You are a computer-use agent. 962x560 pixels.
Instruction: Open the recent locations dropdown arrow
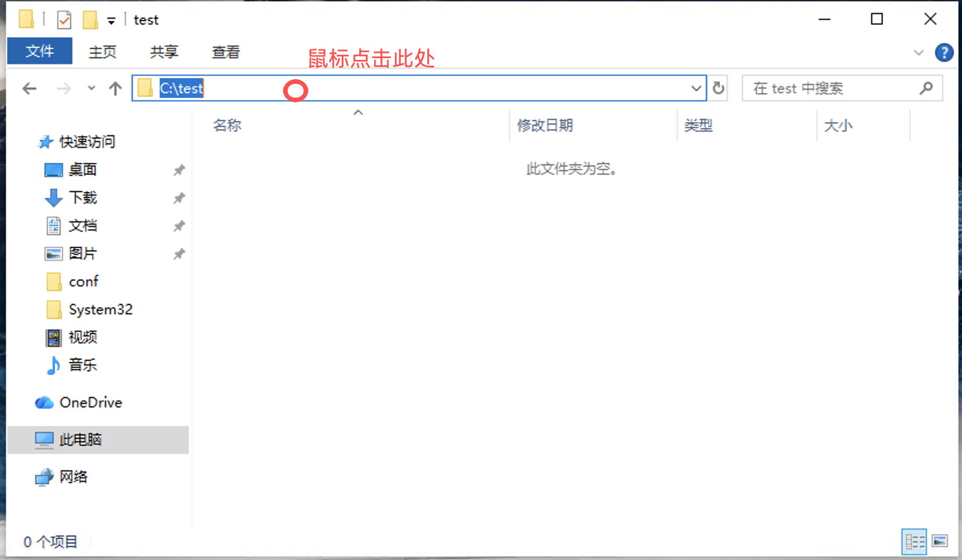coord(91,88)
